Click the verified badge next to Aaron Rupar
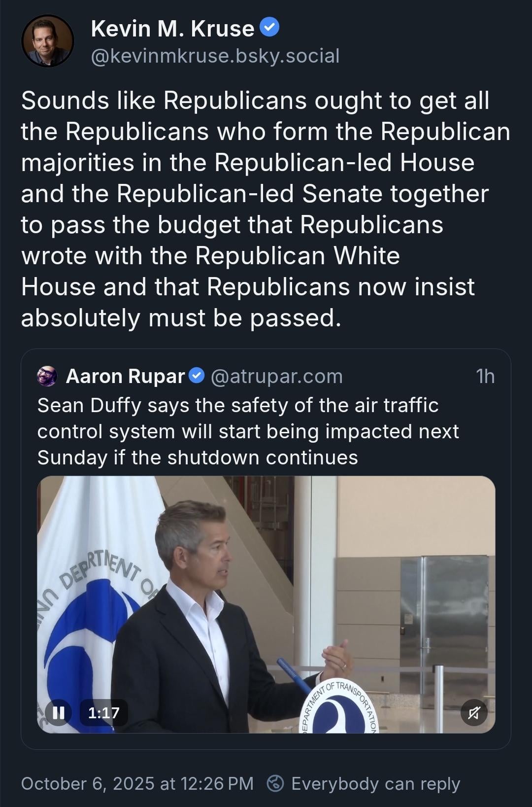 [x=197, y=376]
